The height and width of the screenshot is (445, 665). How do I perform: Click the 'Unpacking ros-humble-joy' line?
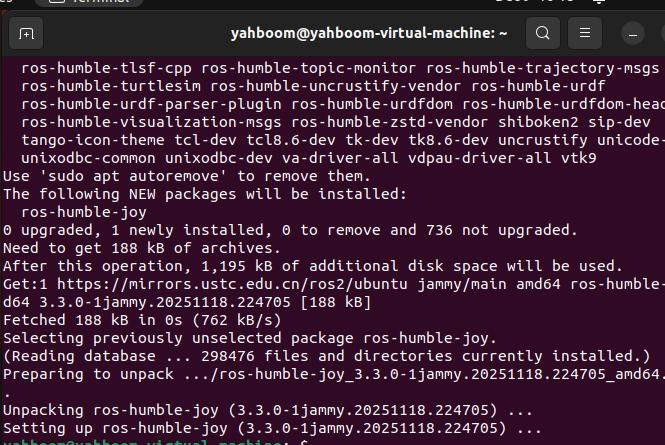268,410
